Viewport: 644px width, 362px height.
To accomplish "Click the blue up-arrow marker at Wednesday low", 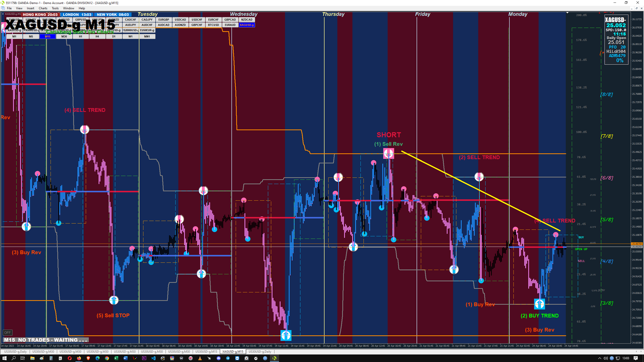I will click(286, 335).
